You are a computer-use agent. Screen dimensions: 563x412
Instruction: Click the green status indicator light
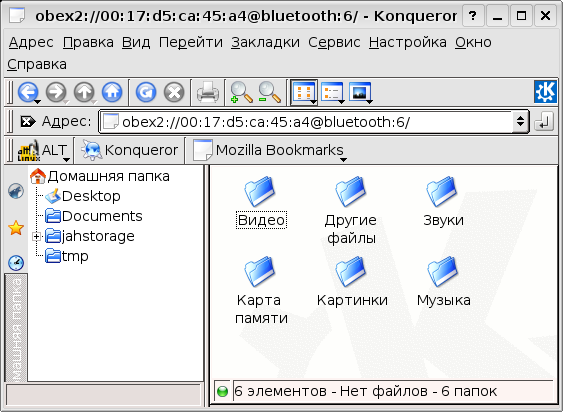[223, 391]
